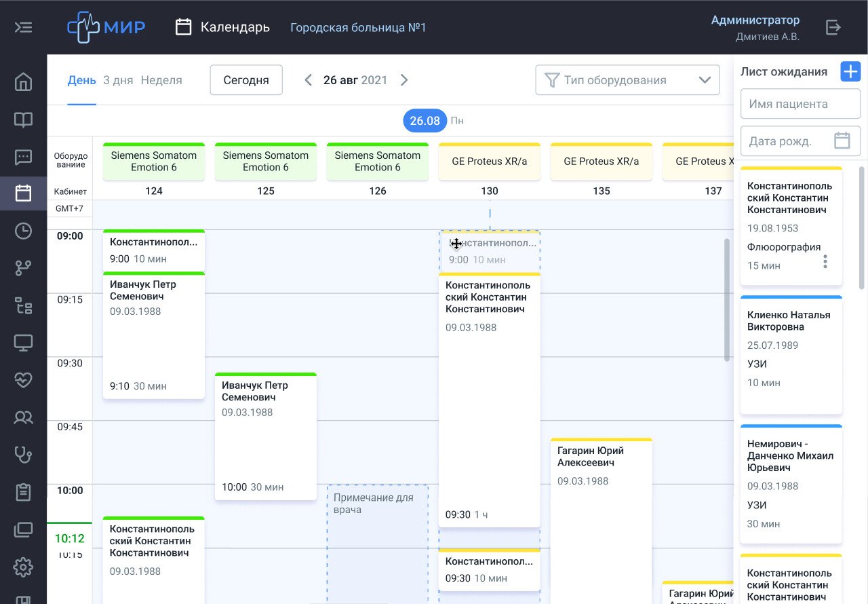
Task: Open the home icon in sidebar
Action: coord(23,81)
